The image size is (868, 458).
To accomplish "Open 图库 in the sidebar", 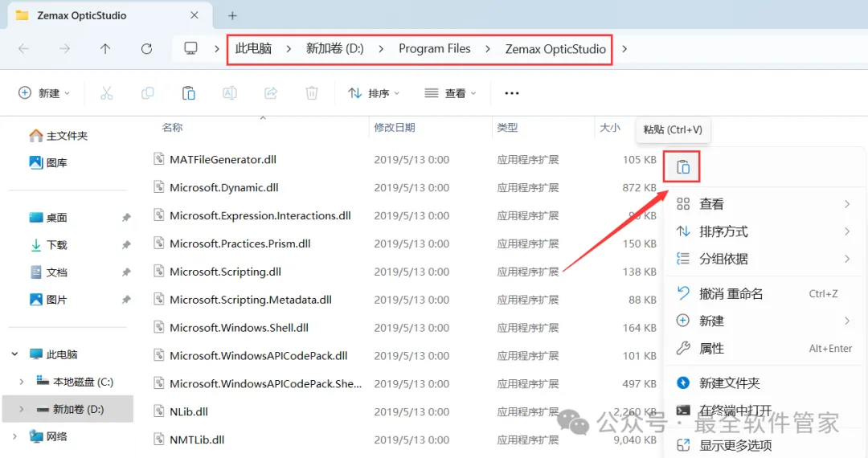I will pyautogui.click(x=48, y=162).
